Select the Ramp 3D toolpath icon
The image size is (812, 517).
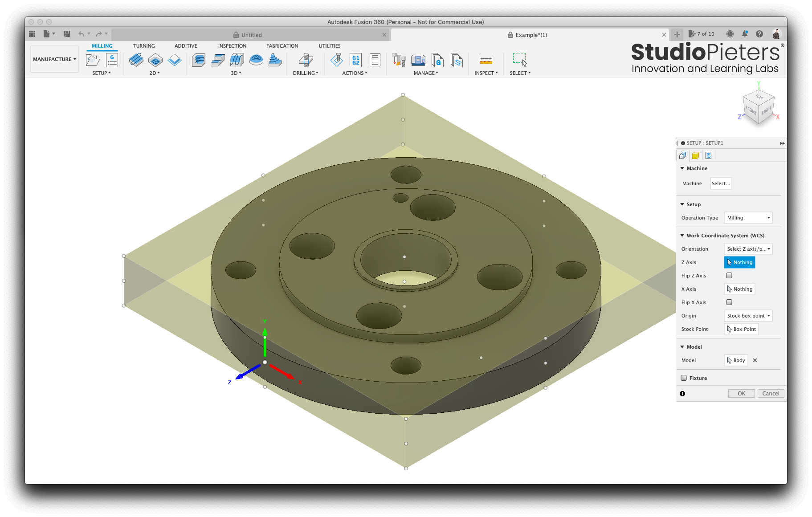tap(275, 60)
